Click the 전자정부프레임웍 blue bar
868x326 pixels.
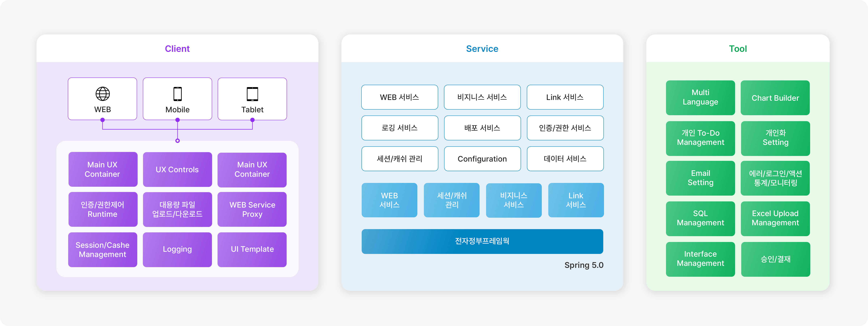482,241
